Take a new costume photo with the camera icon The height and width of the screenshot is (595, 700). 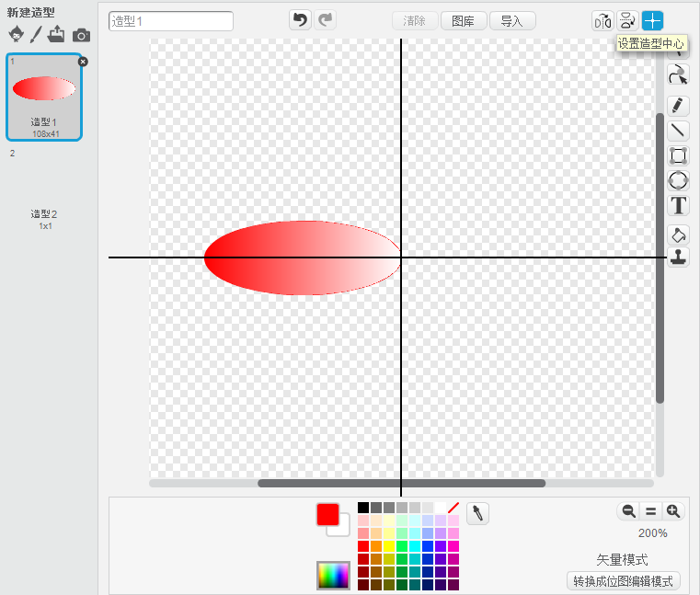point(81,35)
